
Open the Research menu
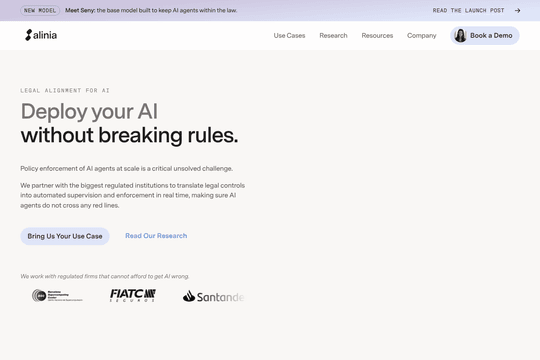pos(333,35)
